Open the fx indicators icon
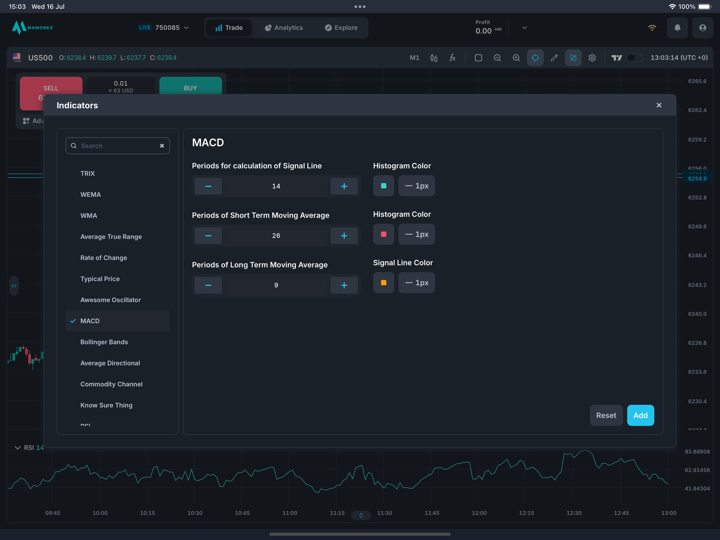 click(x=452, y=58)
